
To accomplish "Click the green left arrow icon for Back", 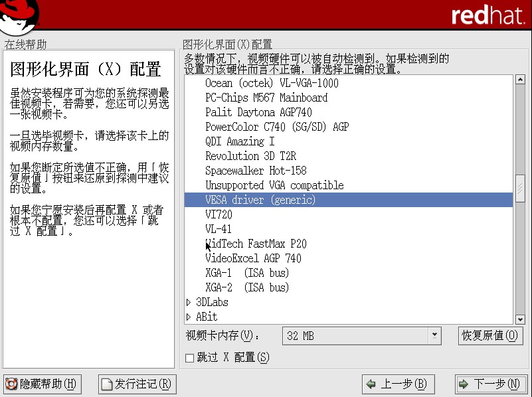I will tap(371, 384).
